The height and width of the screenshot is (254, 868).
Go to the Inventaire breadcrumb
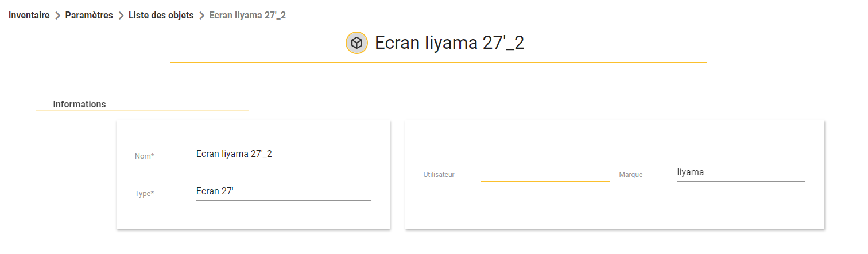tap(29, 16)
